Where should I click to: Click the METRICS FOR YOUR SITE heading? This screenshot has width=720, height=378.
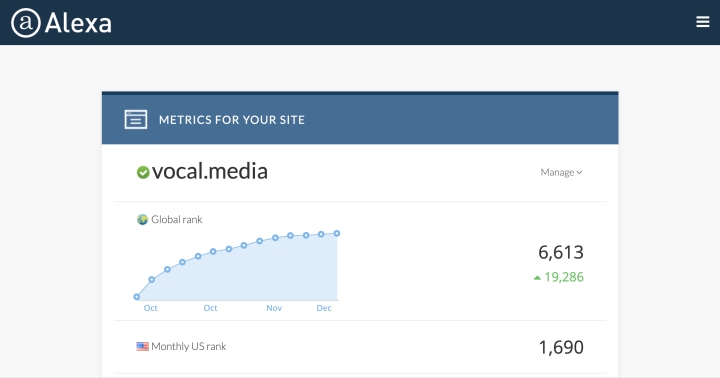coord(232,120)
